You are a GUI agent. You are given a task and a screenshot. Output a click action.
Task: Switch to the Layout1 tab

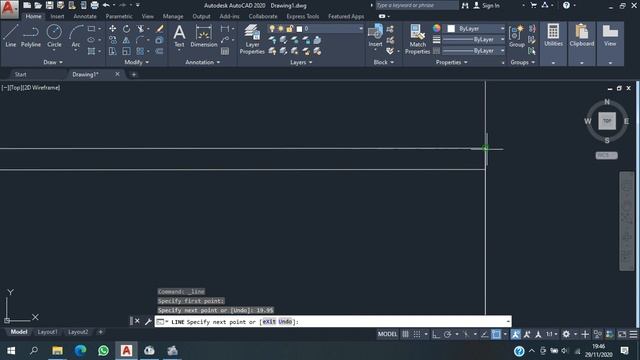click(x=47, y=332)
